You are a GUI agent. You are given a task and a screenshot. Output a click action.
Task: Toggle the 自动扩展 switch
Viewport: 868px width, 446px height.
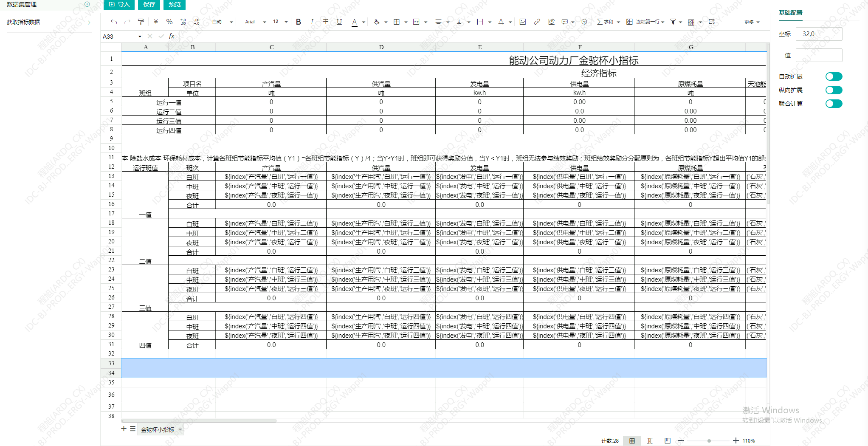[833, 76]
